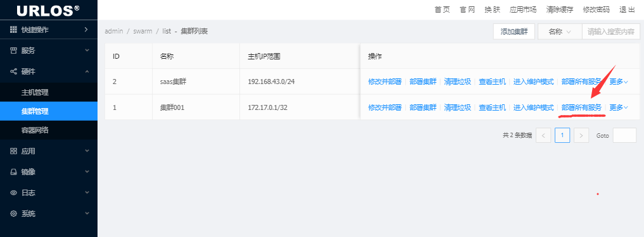Click the 日志 eye icon in sidebar
The width and height of the screenshot is (644, 237).
click(x=13, y=193)
